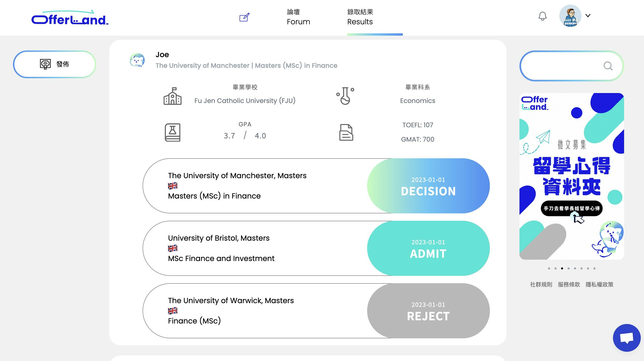This screenshot has height=361, width=644.
Task: Select the fourth carousel dot
Action: point(569,268)
